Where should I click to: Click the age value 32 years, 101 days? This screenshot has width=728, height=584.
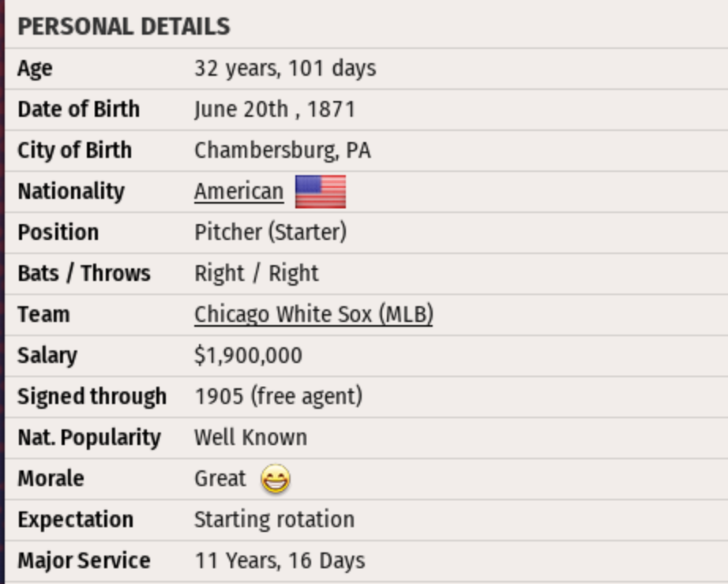pos(285,69)
